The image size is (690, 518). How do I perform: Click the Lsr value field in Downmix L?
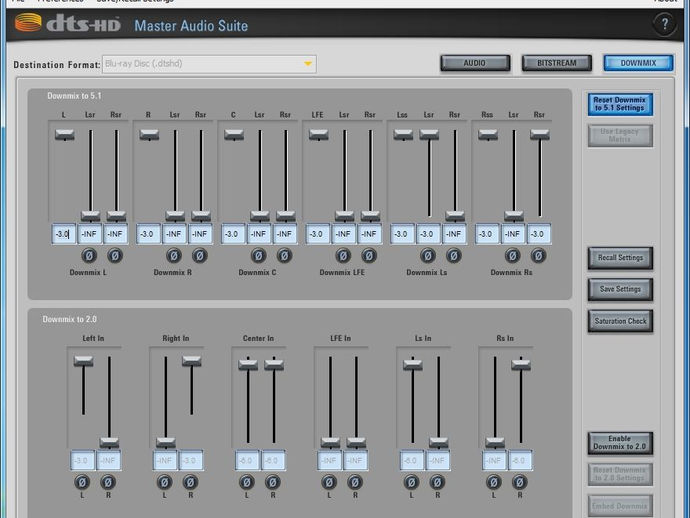90,234
